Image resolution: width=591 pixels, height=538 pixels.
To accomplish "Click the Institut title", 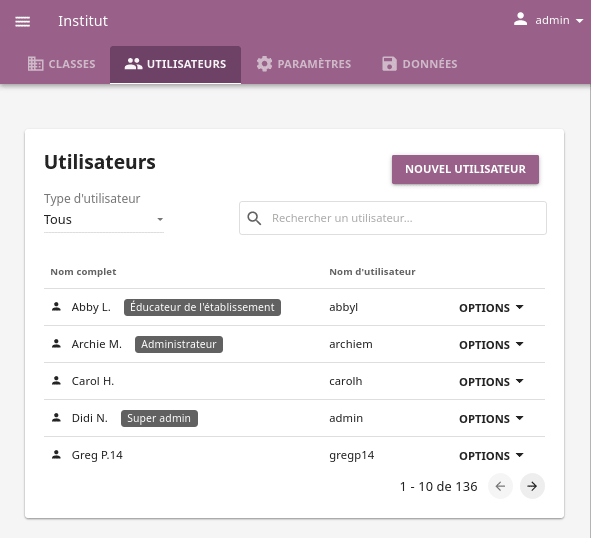I will 83,21.
